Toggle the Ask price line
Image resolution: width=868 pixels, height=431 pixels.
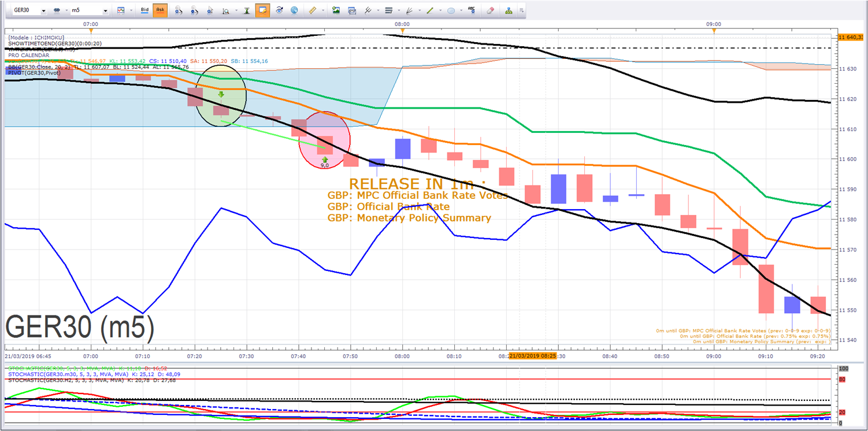click(160, 10)
